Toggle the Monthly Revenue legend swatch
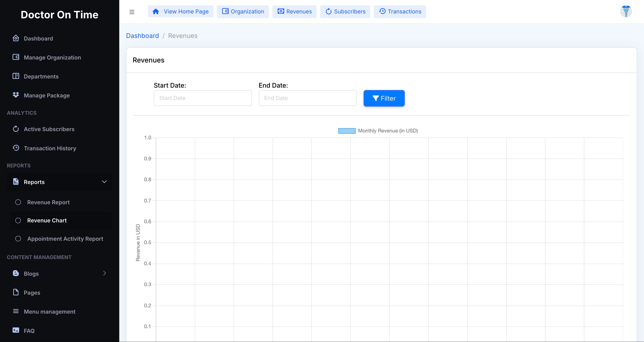The image size is (644, 342). coord(347,131)
